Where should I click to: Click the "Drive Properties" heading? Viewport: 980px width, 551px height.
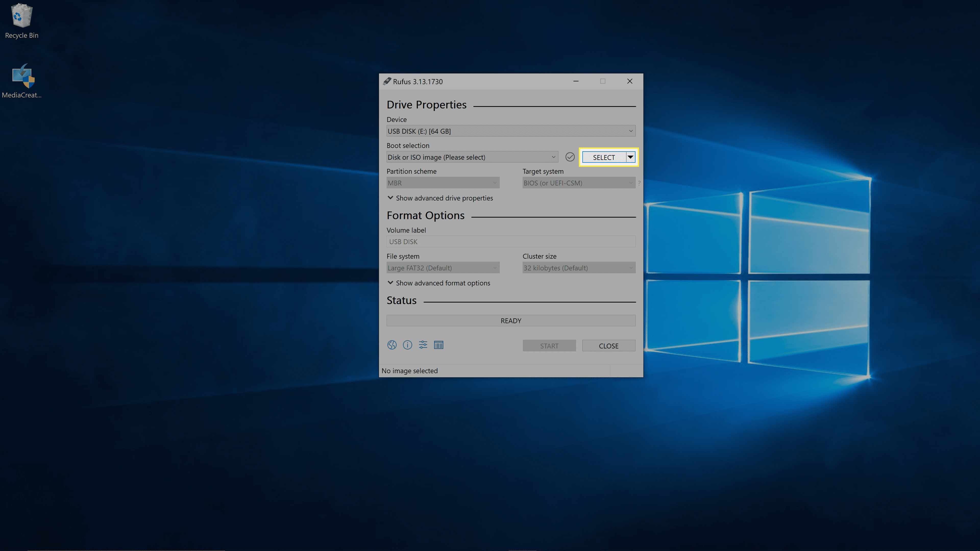426,105
